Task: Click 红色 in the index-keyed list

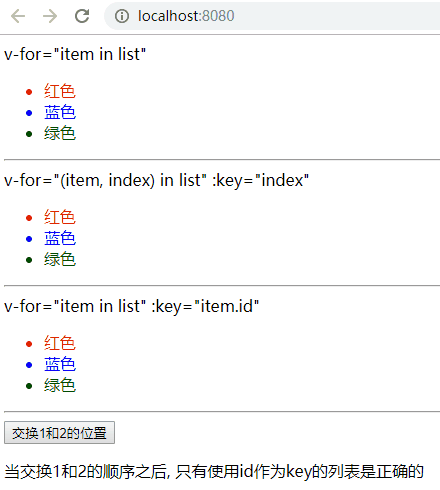Action: [x=60, y=217]
